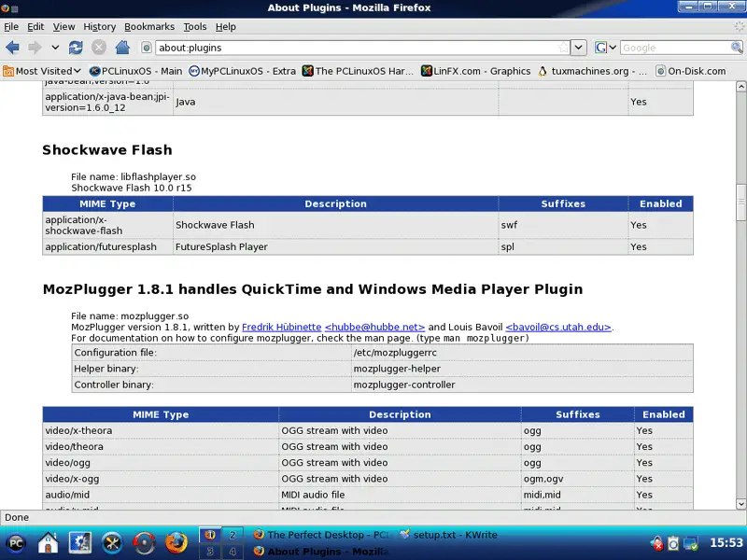Click the search magnifier icon
747x560 pixels.
pos(737,48)
